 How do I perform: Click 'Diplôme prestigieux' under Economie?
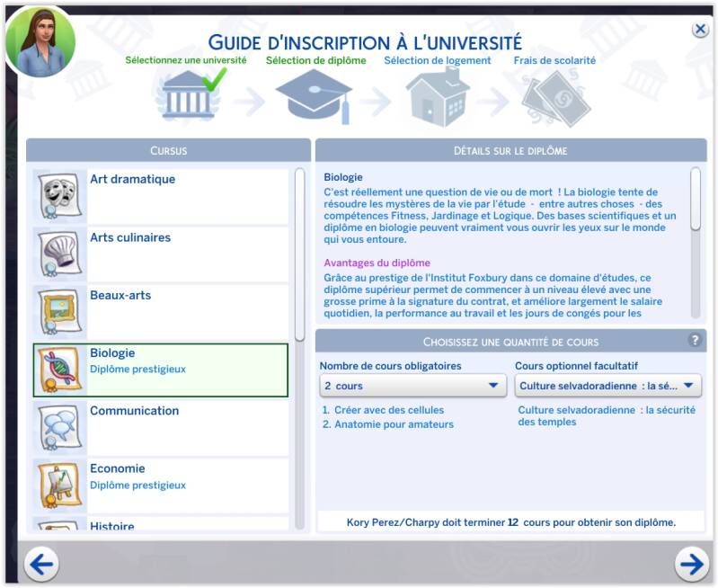click(x=137, y=485)
